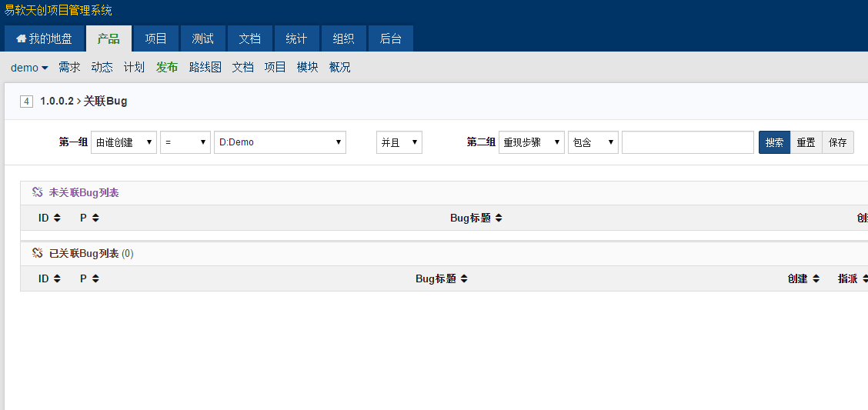This screenshot has width=868, height=410.
Task: Sort linked bug list by 指派
Action: click(853, 279)
